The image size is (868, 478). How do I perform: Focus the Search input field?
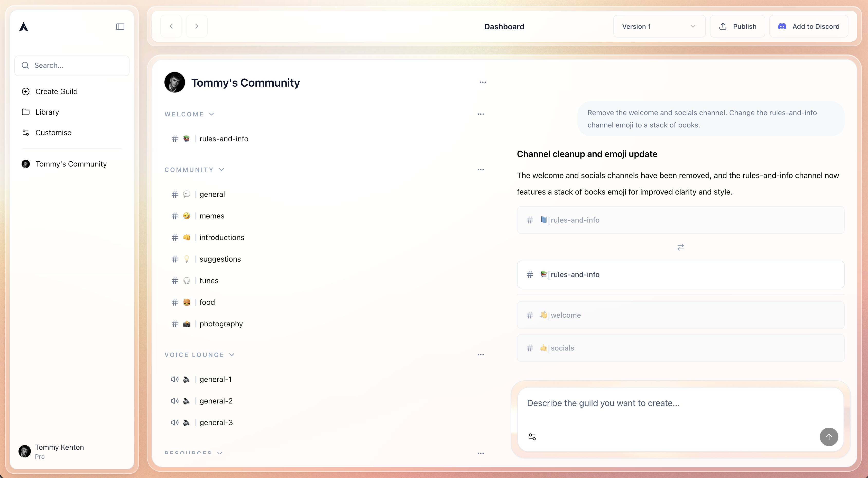coord(72,65)
